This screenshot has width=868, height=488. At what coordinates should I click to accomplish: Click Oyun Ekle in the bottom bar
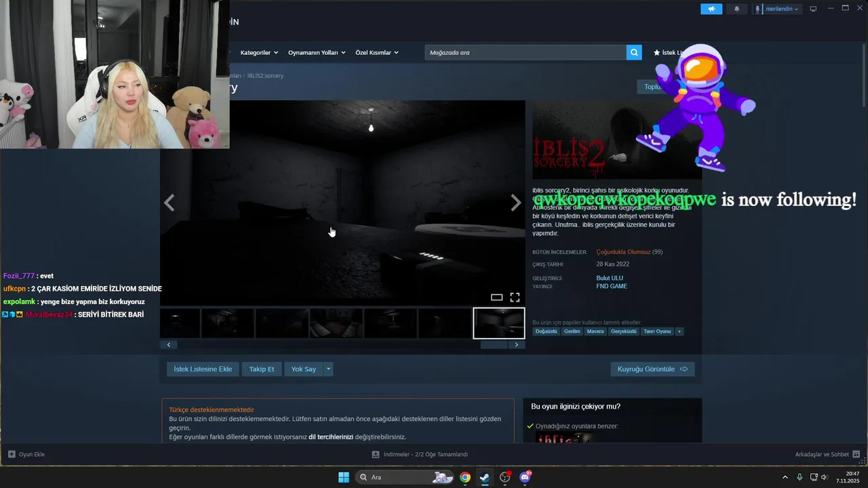pyautogui.click(x=26, y=454)
